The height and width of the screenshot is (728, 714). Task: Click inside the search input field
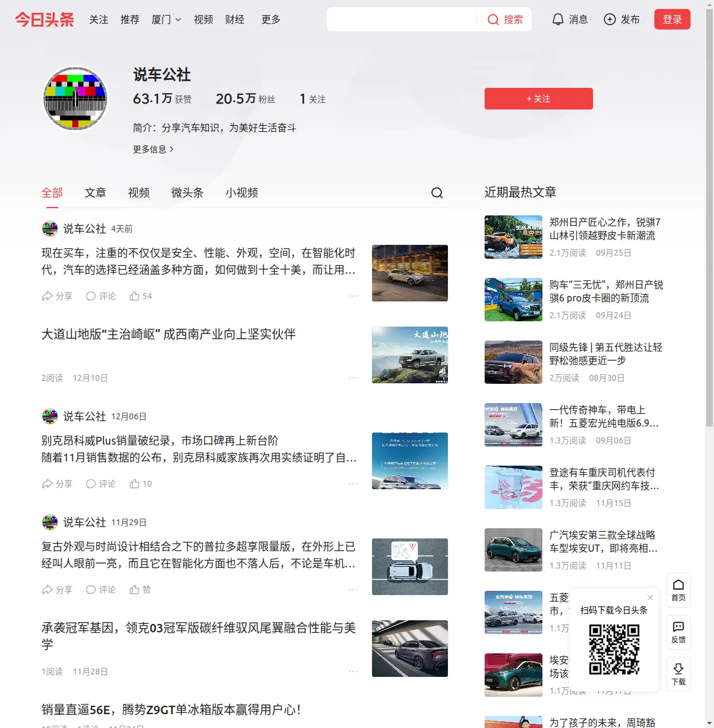click(402, 20)
